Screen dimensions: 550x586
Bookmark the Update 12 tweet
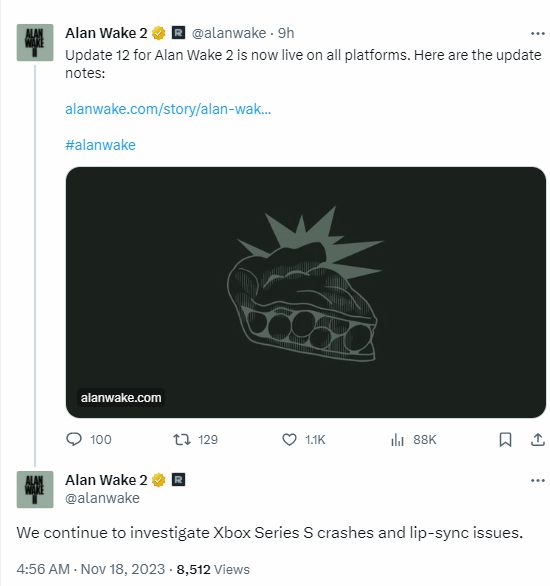[505, 440]
